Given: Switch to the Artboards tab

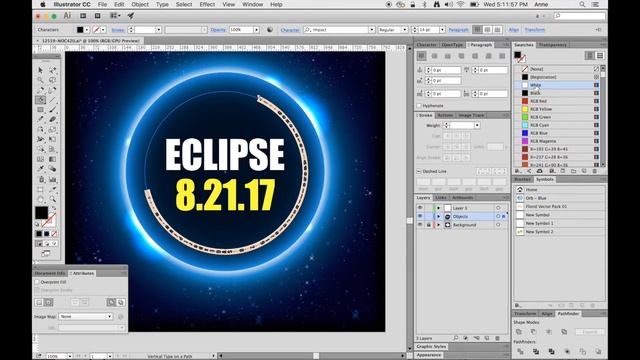Looking at the screenshot, I should (x=462, y=198).
